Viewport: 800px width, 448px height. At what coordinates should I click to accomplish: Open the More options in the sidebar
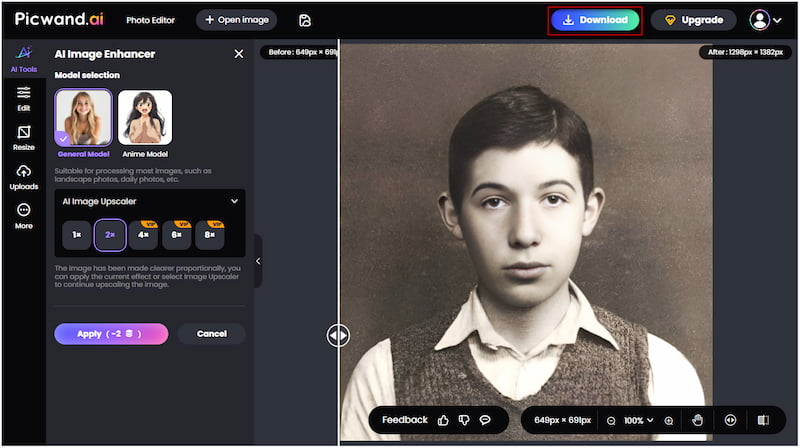tap(24, 216)
